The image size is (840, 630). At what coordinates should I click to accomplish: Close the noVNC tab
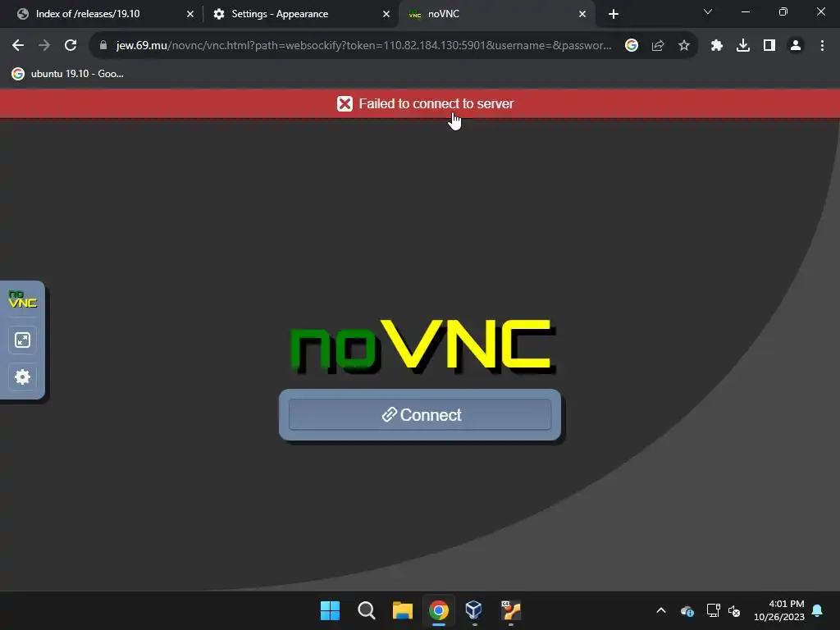click(582, 14)
